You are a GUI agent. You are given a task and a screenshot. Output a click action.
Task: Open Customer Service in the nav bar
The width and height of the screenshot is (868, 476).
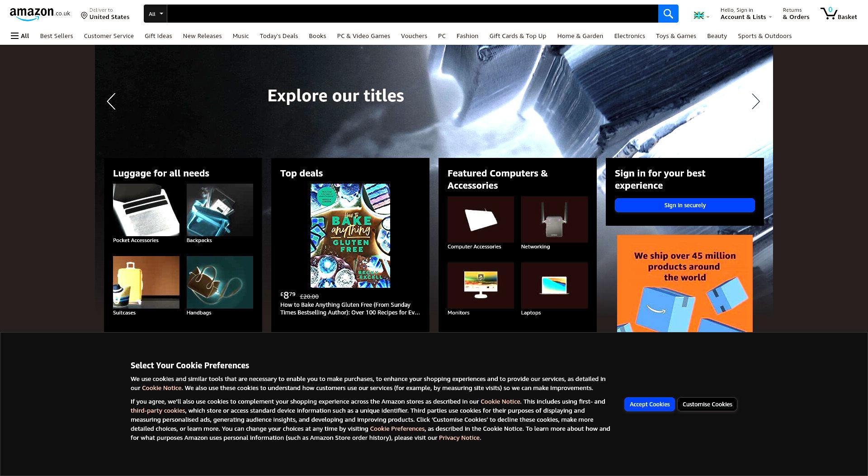click(x=108, y=36)
